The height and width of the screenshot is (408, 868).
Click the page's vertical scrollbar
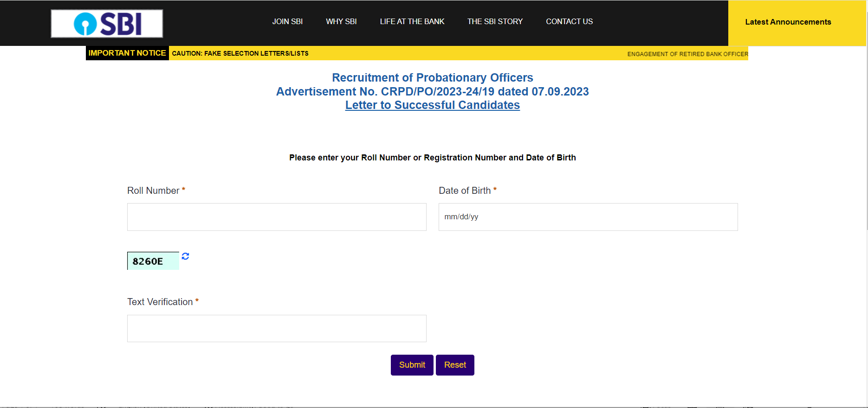[866, 121]
